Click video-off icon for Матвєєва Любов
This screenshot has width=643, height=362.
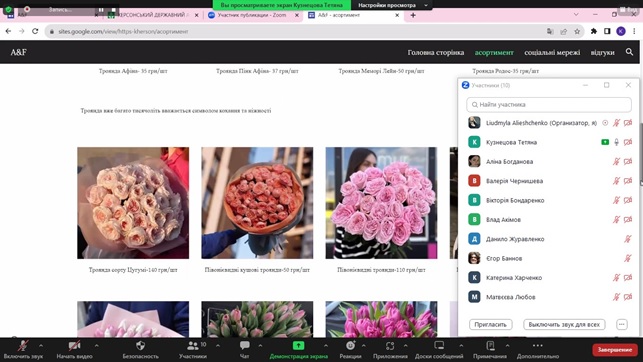pyautogui.click(x=628, y=297)
